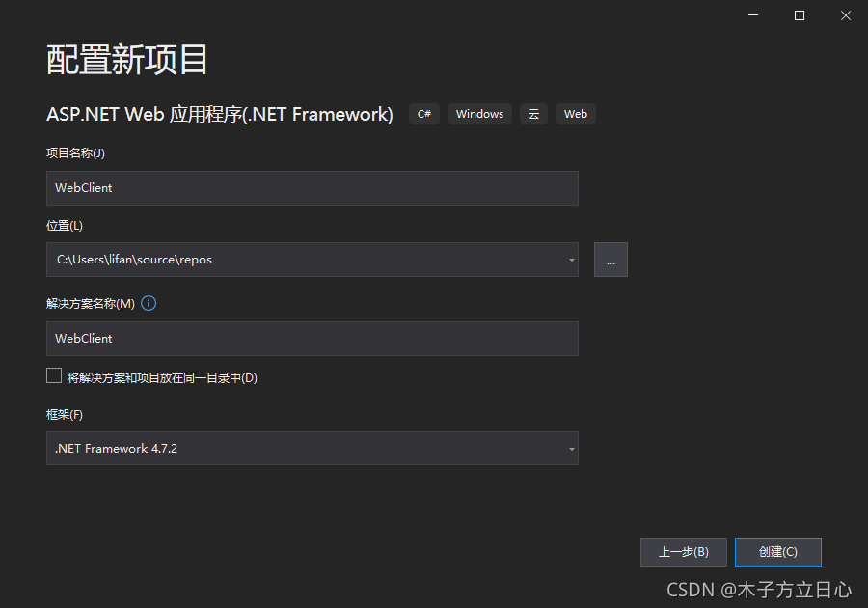
Task: Open the .NET Framework 4.7.2 selector
Action: (312, 448)
